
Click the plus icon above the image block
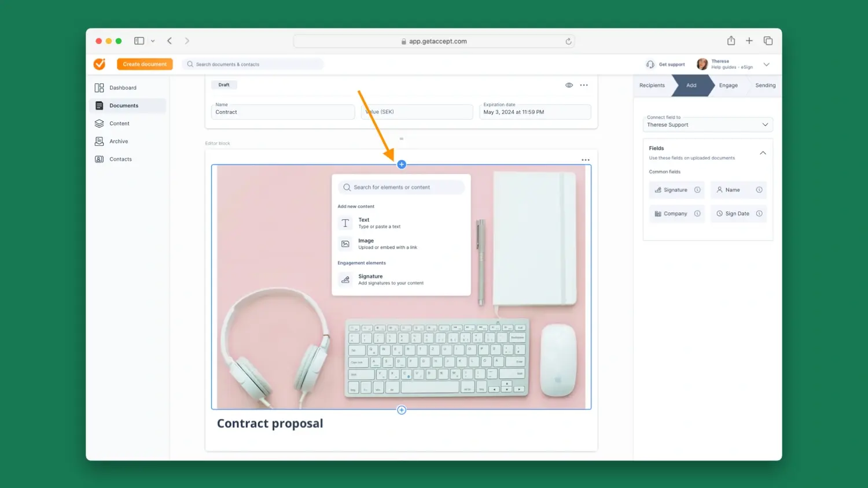click(x=401, y=164)
